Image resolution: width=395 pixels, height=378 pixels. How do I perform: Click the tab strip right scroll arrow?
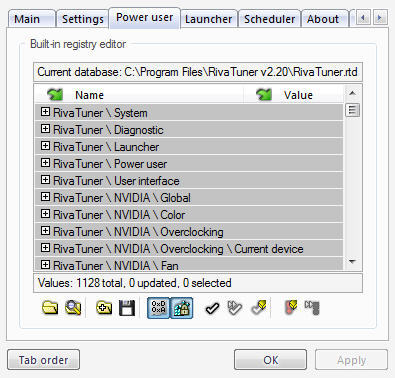379,17
